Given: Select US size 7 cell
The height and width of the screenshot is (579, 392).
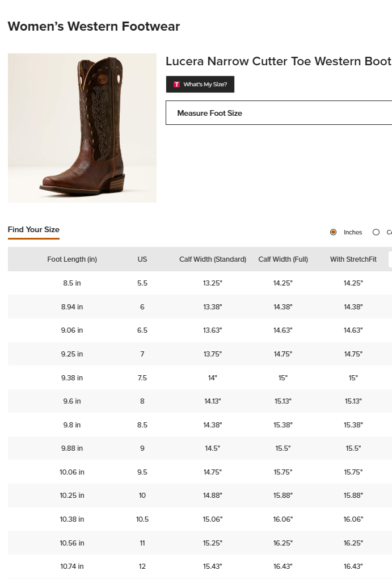Looking at the screenshot, I should tap(142, 354).
